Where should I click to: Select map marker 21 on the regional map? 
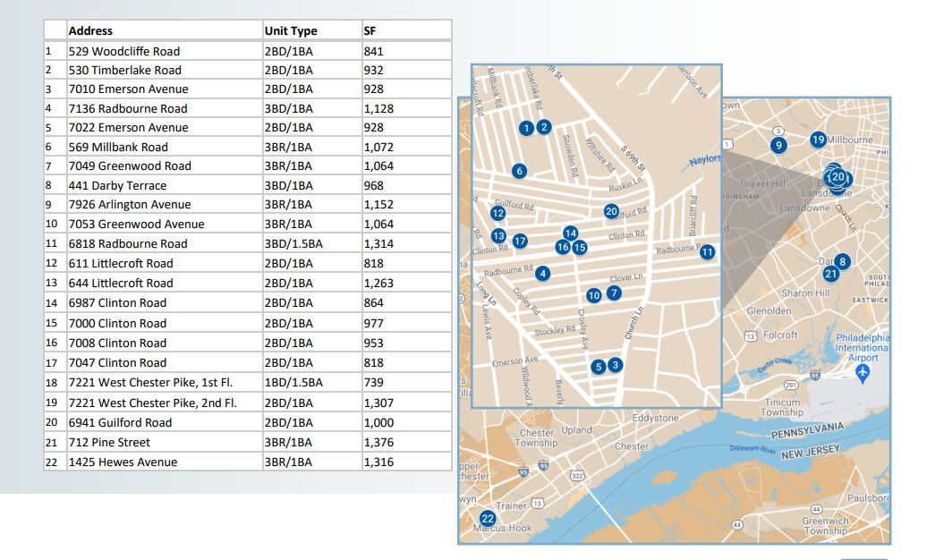point(830,274)
